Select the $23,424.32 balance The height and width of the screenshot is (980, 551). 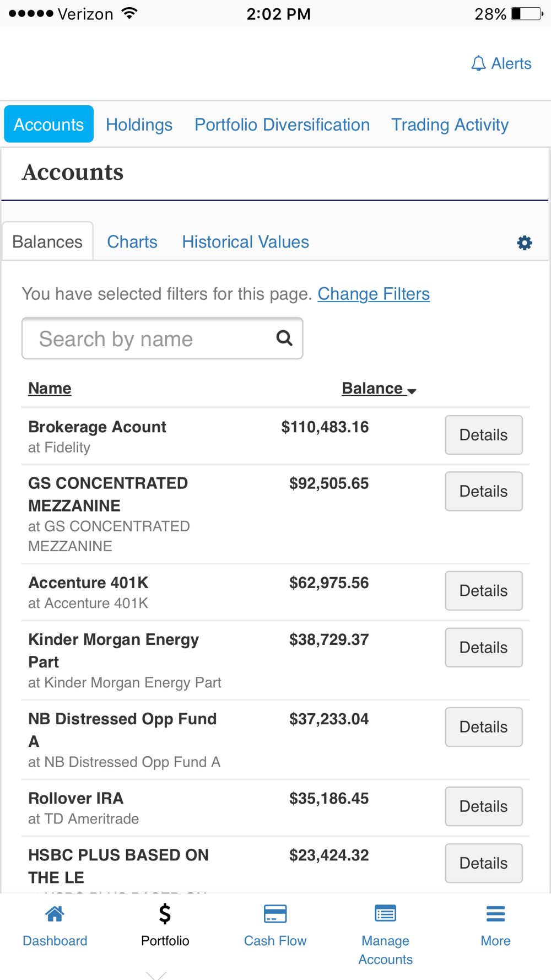329,855
